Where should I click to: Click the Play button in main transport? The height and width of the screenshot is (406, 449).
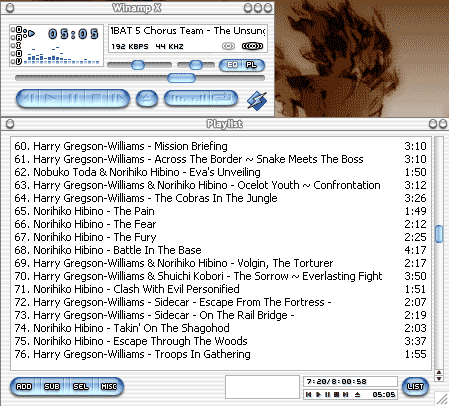pos(50,99)
